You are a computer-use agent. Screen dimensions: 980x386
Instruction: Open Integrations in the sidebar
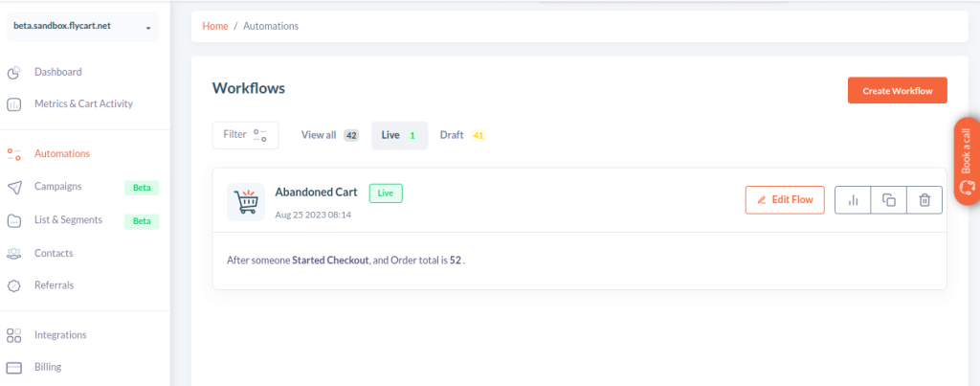[x=60, y=334]
